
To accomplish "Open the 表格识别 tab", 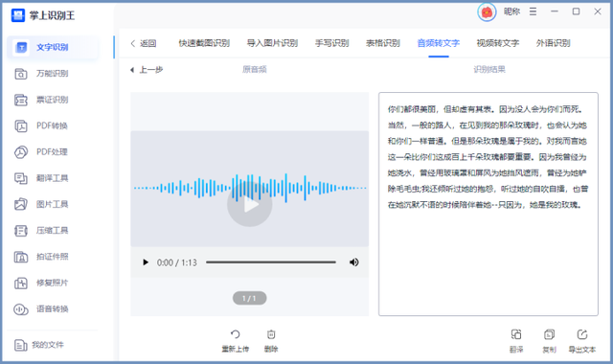I will (383, 43).
